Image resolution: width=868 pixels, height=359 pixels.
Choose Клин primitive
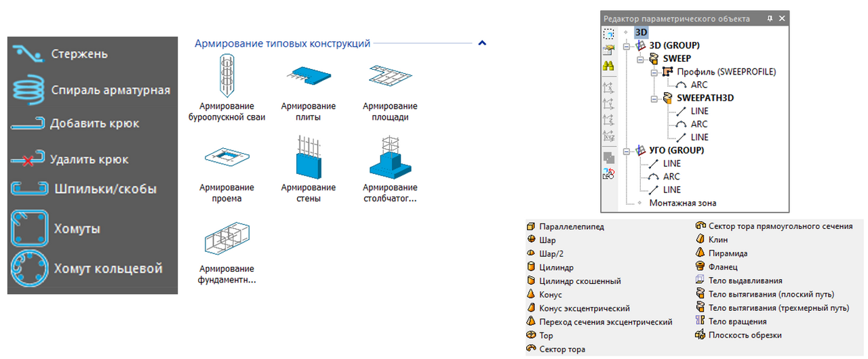[x=713, y=240]
